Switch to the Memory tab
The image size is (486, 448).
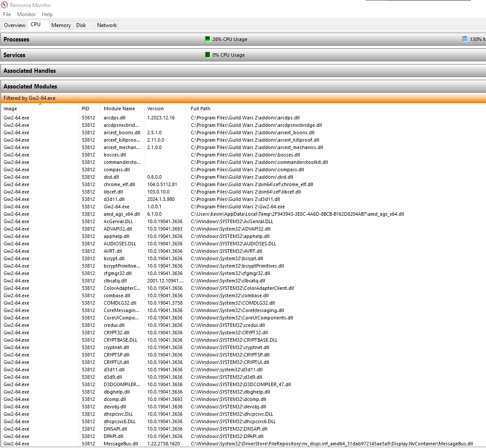coord(61,25)
